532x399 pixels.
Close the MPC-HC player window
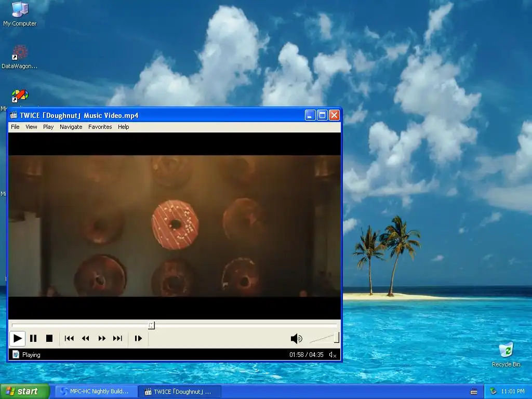[x=334, y=115]
